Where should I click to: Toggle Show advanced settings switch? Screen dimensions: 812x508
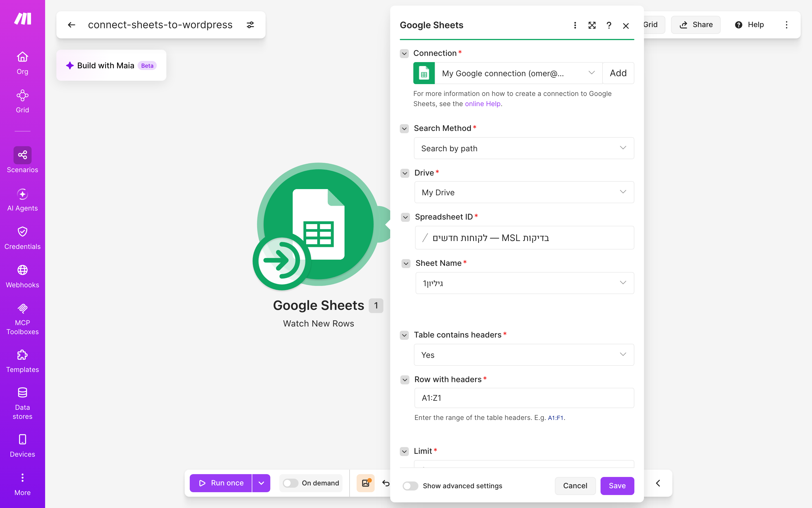coord(410,486)
